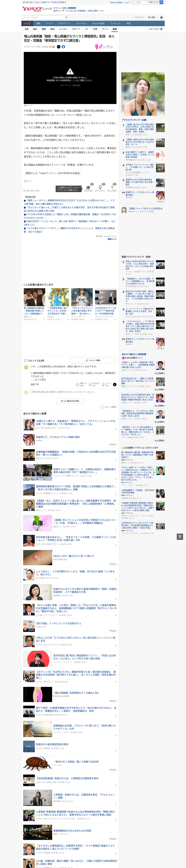Open the エキスパート navigation tab
This screenshot has height=868, width=186.
64,23
